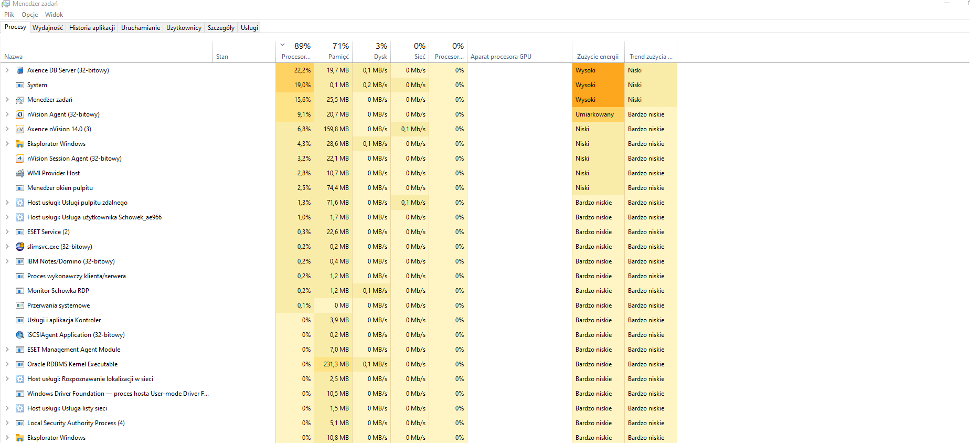This screenshot has width=980, height=443.
Task: Sort processes by the Procesor 89% column
Action: click(x=295, y=51)
